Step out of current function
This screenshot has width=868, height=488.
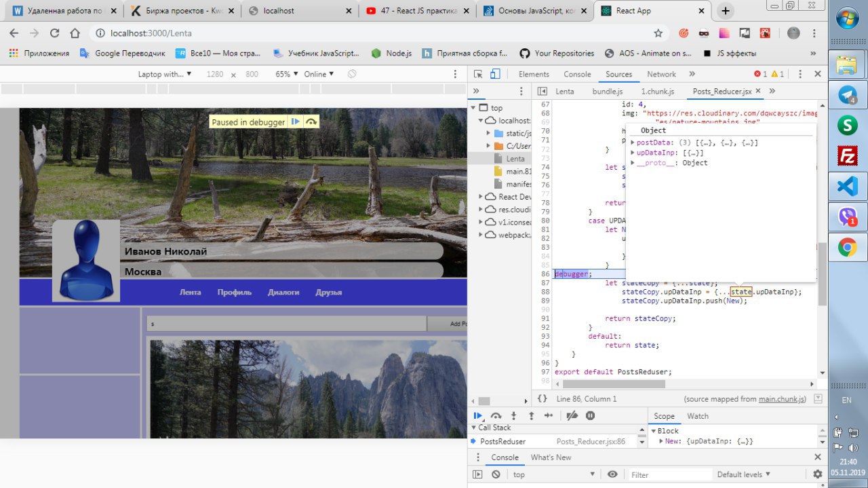tap(531, 416)
